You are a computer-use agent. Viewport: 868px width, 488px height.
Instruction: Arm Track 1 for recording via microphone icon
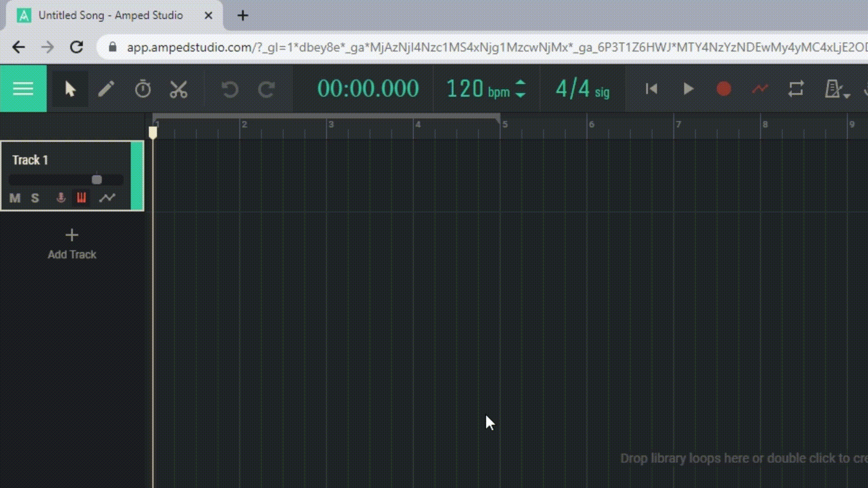(61, 198)
